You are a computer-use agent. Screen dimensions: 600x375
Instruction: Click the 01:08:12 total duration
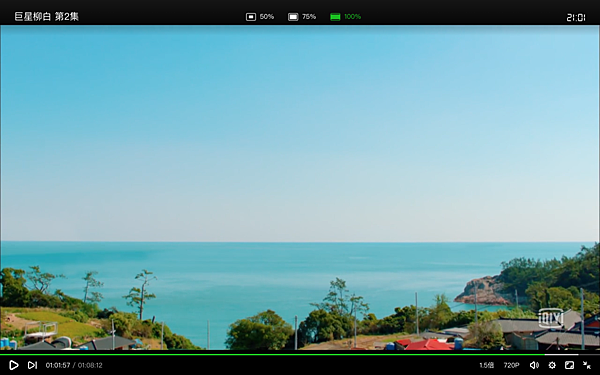pyautogui.click(x=90, y=365)
